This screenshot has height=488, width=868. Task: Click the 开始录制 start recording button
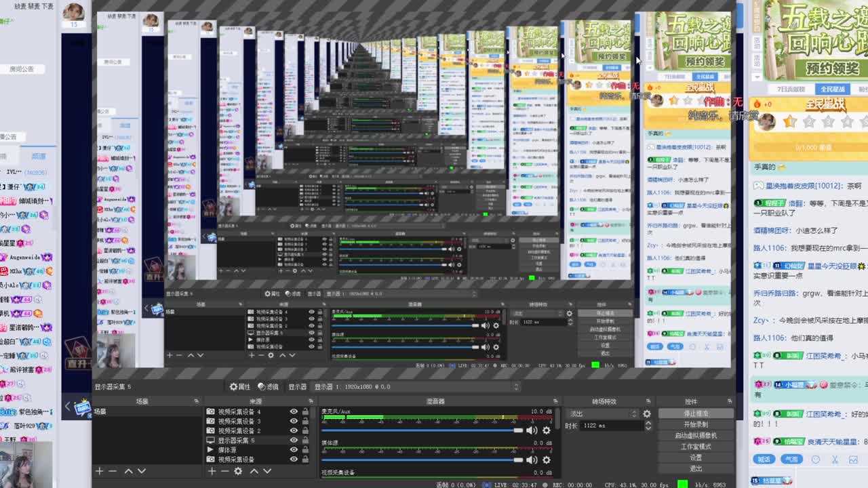695,424
